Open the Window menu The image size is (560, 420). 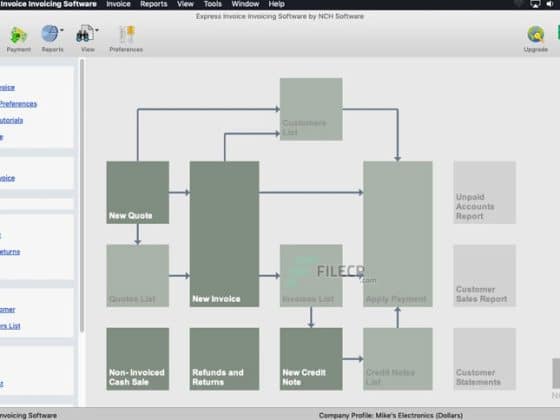(245, 4)
